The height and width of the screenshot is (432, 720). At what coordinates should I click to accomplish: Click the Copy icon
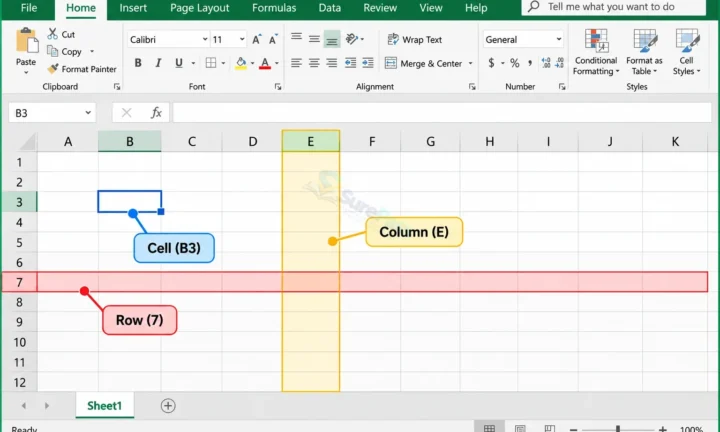[53, 51]
